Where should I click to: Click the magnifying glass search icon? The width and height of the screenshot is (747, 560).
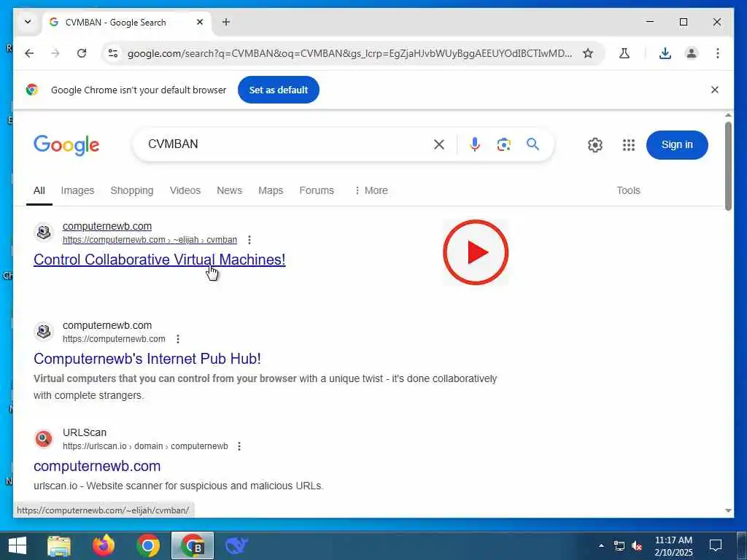point(533,144)
